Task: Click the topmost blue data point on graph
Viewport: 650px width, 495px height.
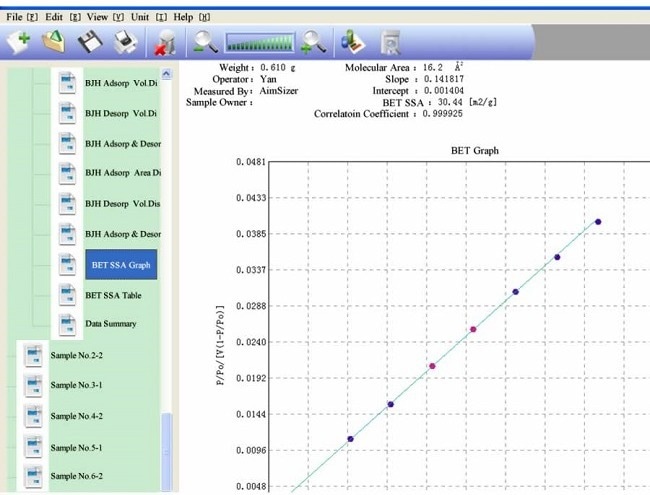Action: coord(598,222)
